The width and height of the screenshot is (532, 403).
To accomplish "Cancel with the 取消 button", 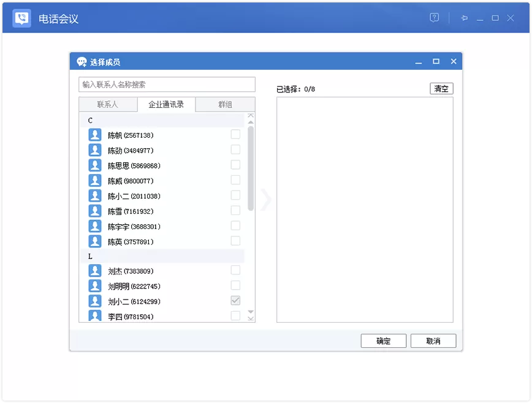I will pyautogui.click(x=433, y=341).
